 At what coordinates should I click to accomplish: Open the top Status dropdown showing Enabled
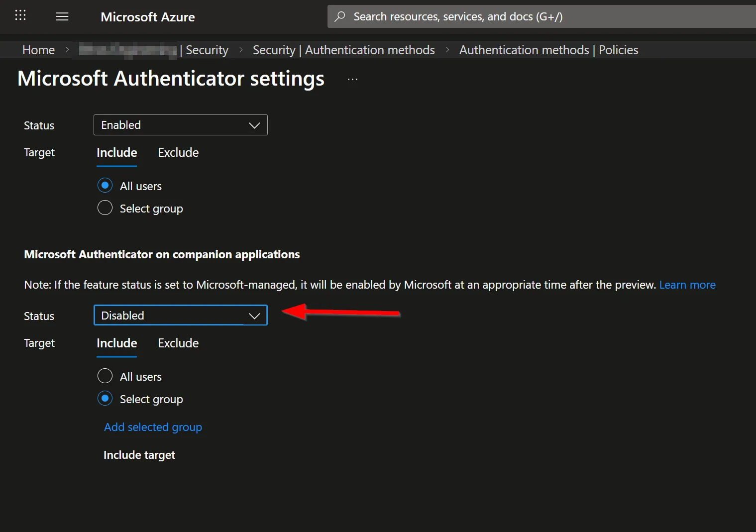(x=181, y=125)
